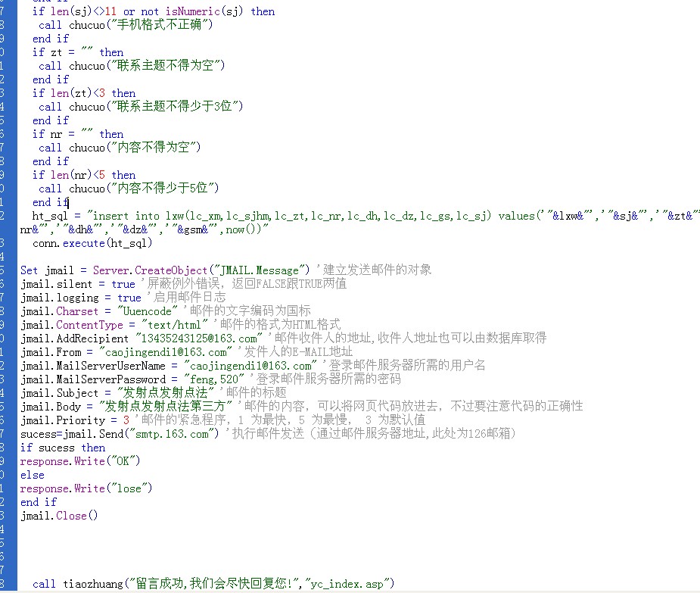Click the comment '邮件的文字编码为国标'
Screen dimensions: 700x593
pos(250,311)
